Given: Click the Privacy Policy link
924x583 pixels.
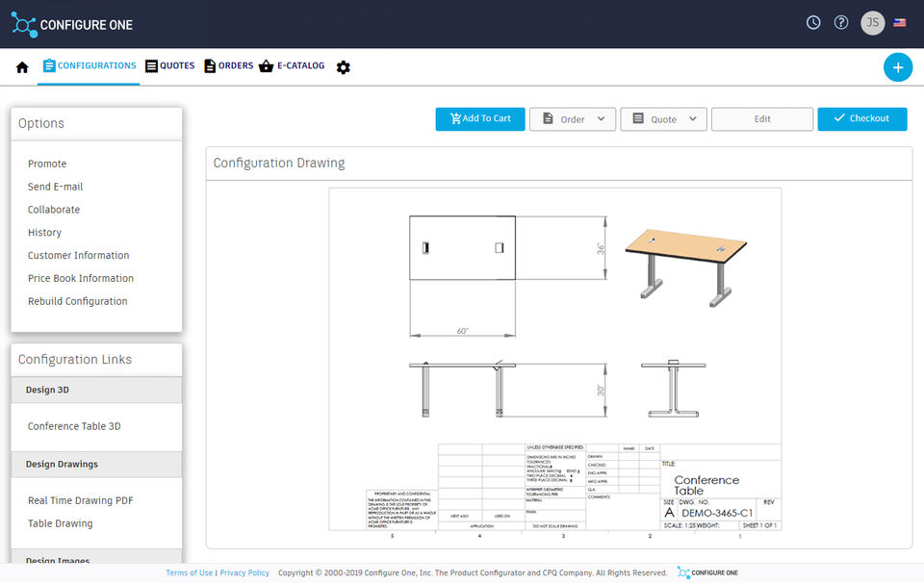Looking at the screenshot, I should [244, 572].
